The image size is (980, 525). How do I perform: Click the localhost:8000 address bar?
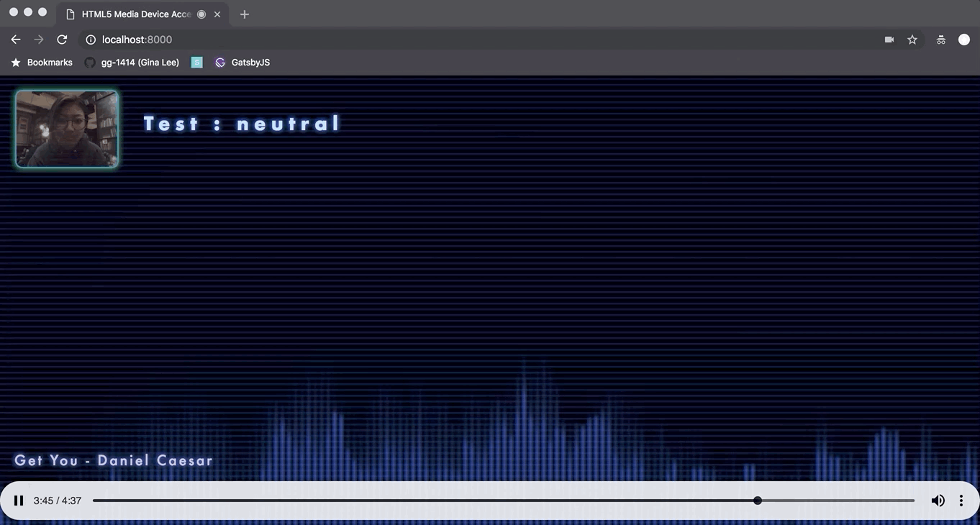point(432,40)
